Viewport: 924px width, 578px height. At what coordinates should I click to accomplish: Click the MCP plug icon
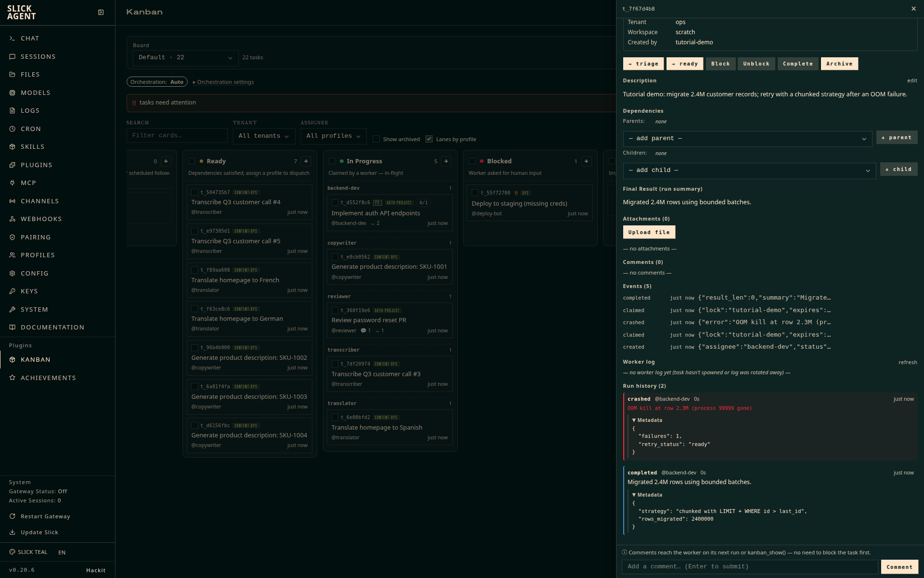13,183
